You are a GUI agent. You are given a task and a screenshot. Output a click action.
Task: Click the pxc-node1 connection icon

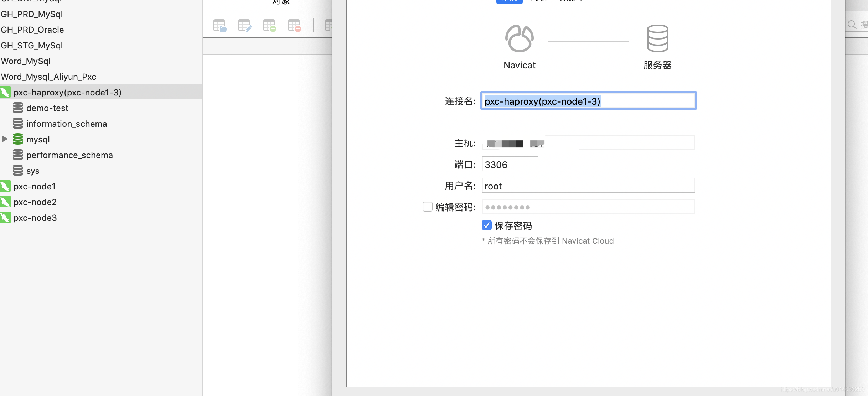tap(5, 186)
